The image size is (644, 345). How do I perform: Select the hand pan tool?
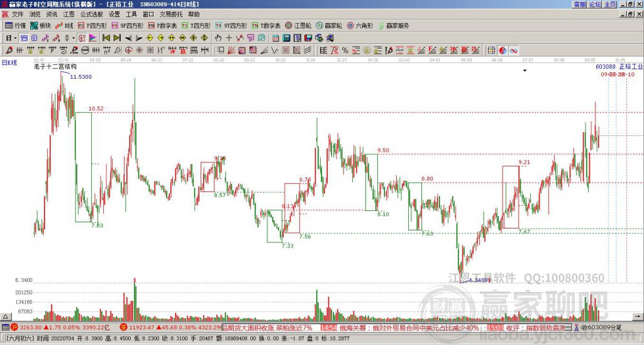(218, 38)
